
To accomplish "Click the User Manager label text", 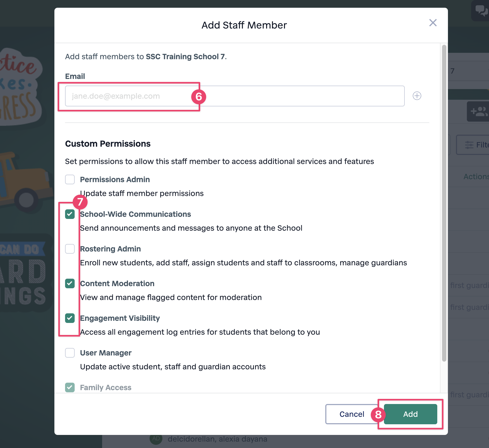I will [x=106, y=353].
